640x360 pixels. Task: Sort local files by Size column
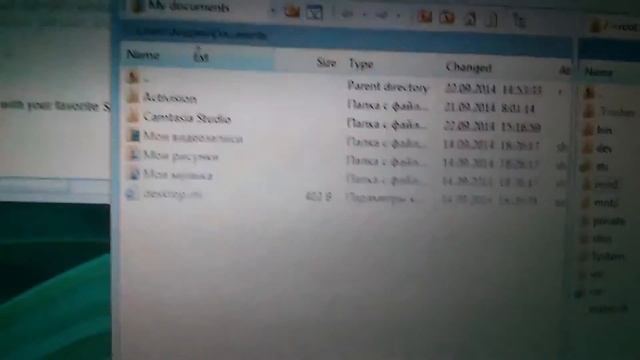coord(326,62)
